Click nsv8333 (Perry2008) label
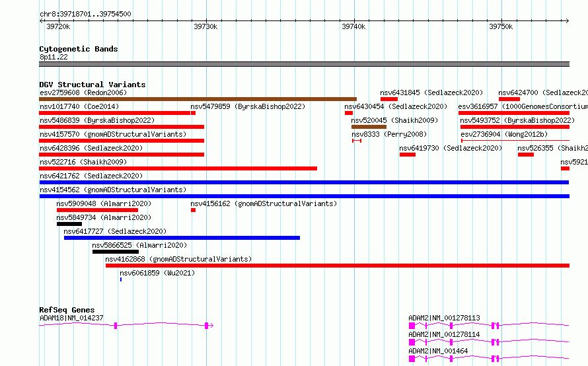 [x=389, y=134]
